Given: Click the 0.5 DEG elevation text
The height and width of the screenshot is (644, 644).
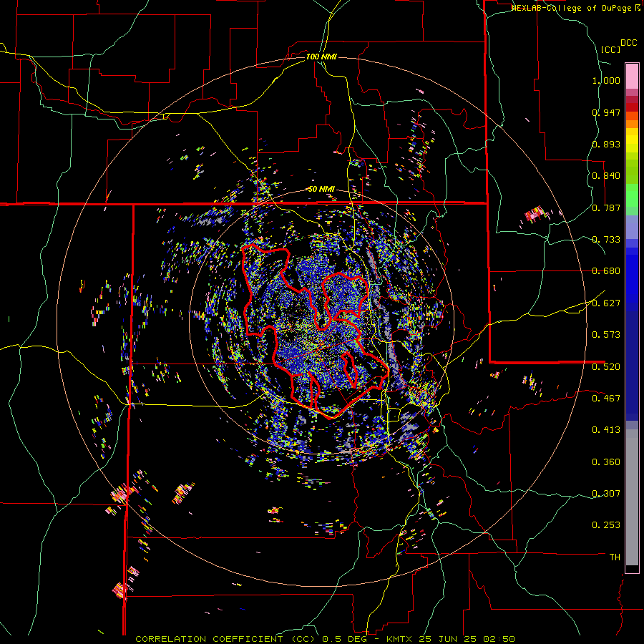Looking at the screenshot, I should [x=345, y=639].
